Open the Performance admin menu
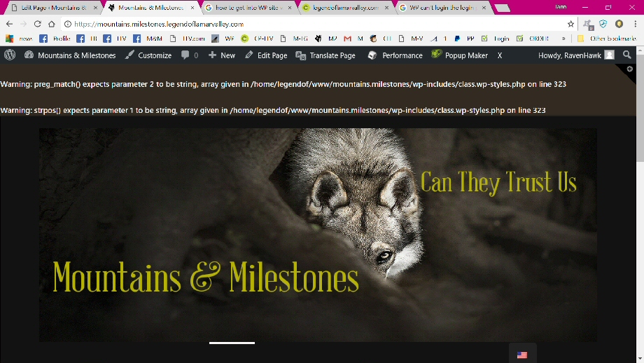Screen dimensions: 644x363 pyautogui.click(x=395, y=55)
